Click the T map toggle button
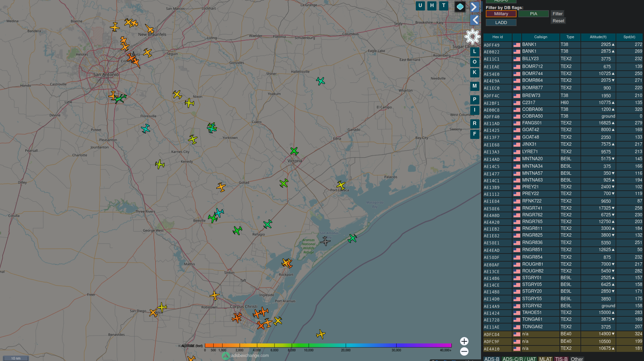 point(444,6)
